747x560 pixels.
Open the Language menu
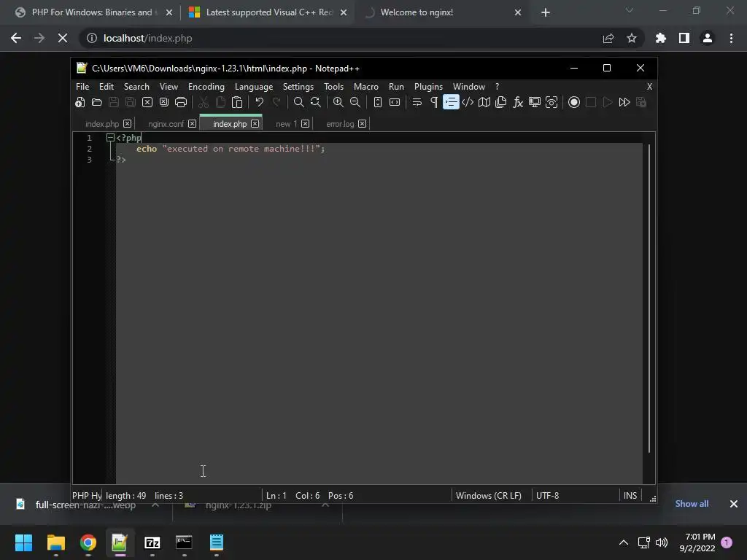click(x=254, y=87)
